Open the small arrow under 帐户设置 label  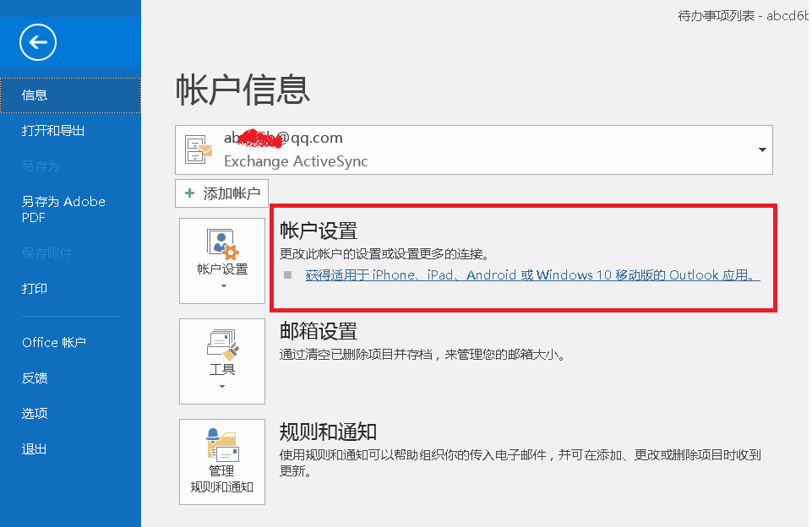point(222,286)
